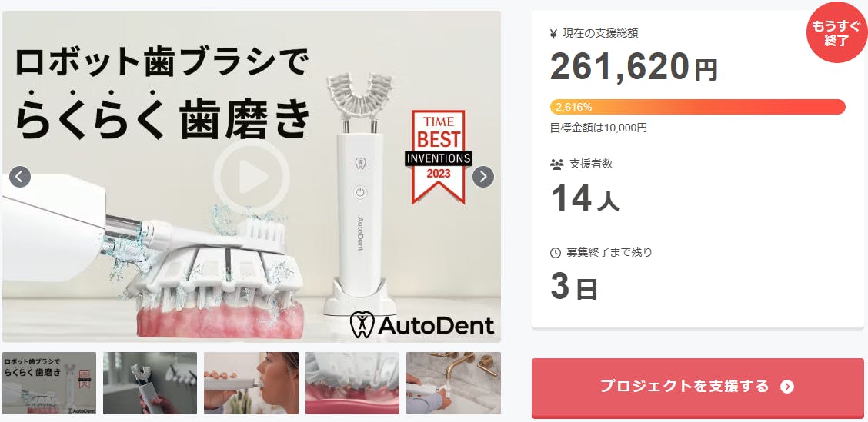Click the もうすぐ終了 red badge

point(837,33)
